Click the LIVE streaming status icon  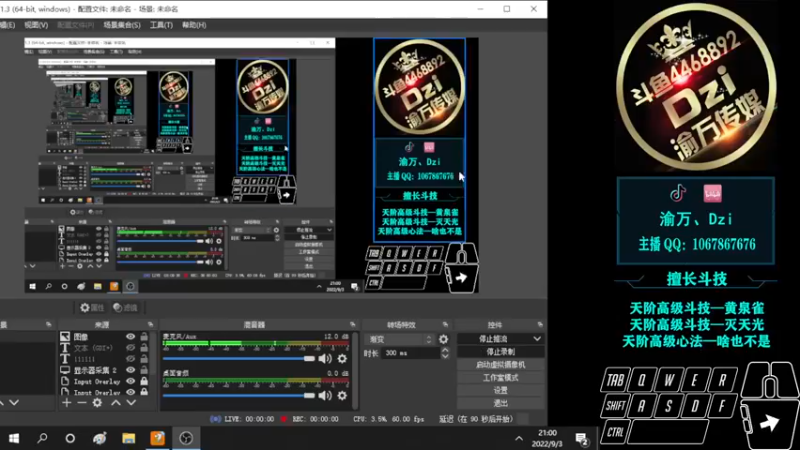point(215,419)
